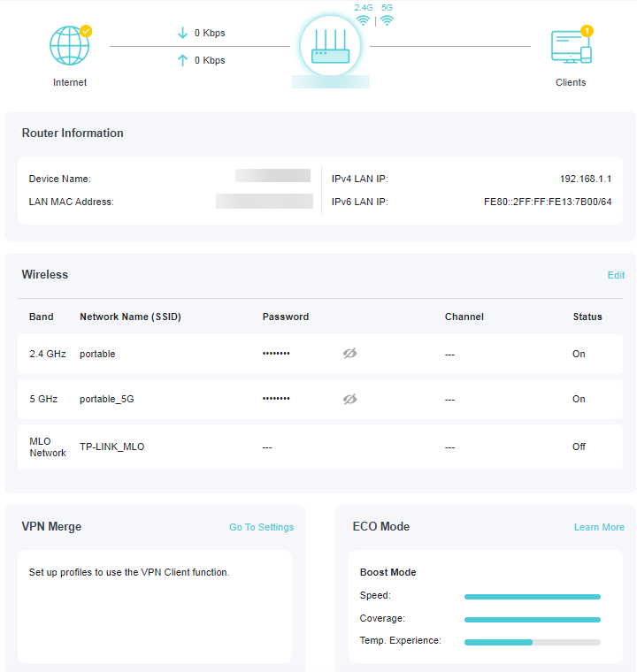
Task: Click the VPN Merge heading
Action: [51, 526]
